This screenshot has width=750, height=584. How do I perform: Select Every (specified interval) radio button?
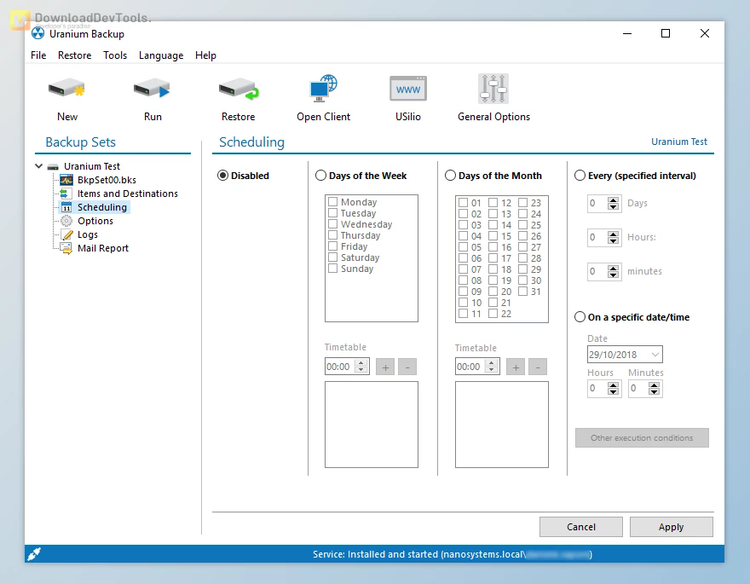pyautogui.click(x=580, y=176)
